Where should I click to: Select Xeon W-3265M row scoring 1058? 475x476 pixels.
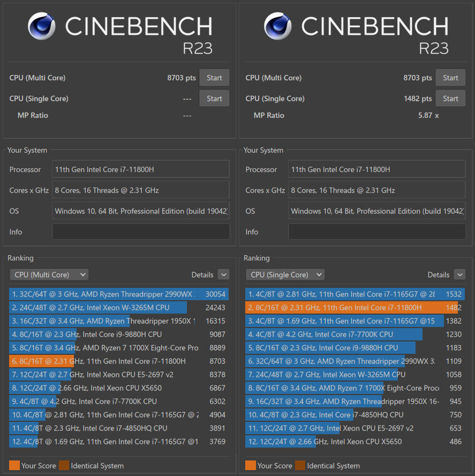click(355, 374)
